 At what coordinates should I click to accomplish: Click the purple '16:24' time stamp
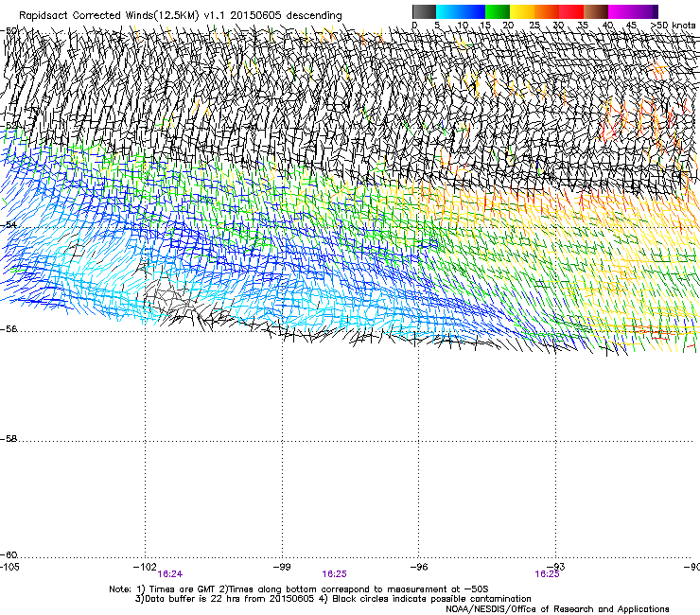(170, 574)
